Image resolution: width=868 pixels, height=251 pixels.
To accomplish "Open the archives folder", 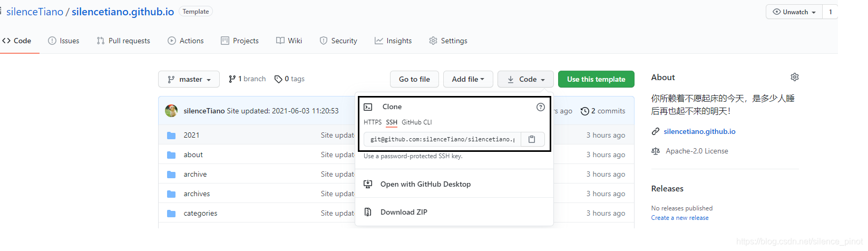I will point(197,194).
